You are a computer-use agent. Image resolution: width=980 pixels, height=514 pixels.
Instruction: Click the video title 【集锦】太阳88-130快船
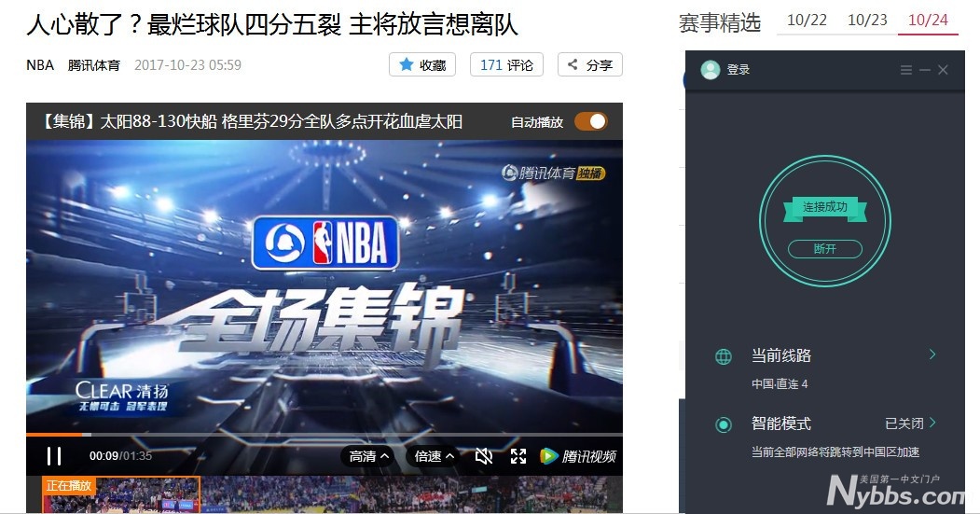coord(251,121)
